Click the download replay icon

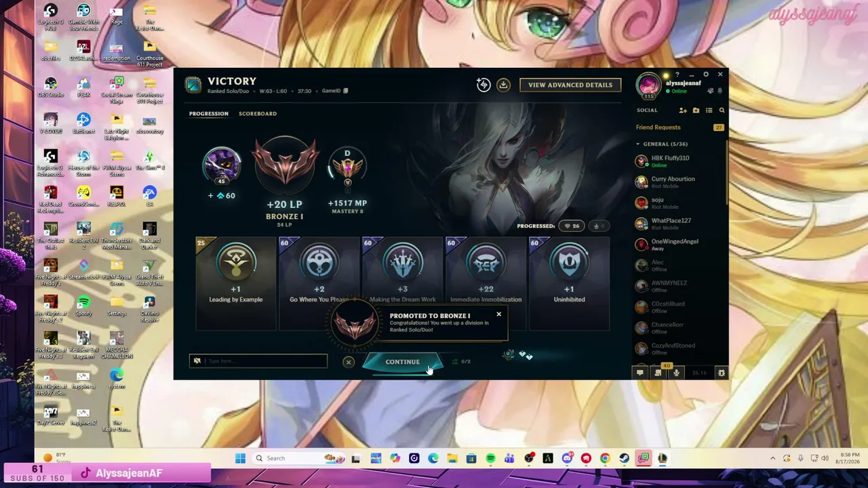pyautogui.click(x=503, y=85)
